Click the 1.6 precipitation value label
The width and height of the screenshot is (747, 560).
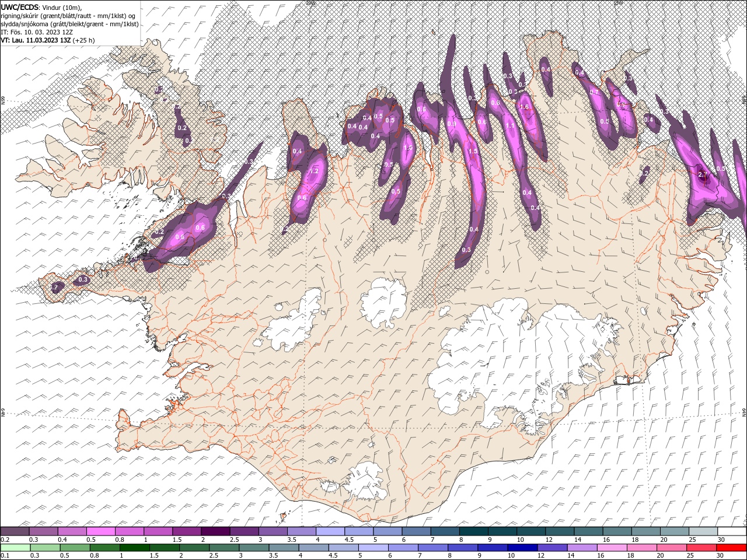point(524,107)
